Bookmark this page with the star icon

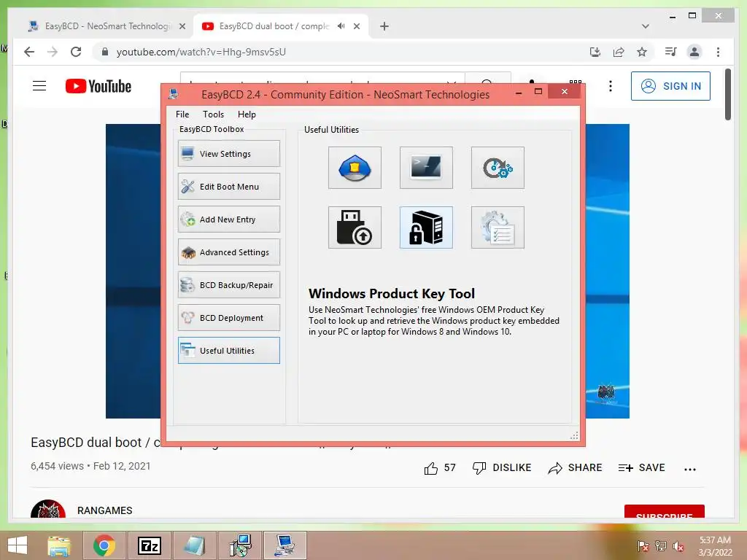(x=642, y=52)
